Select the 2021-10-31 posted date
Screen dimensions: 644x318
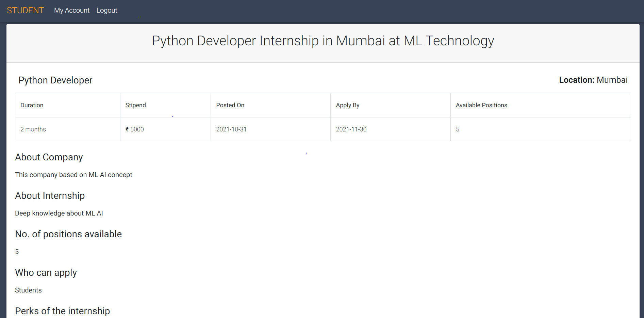click(231, 129)
